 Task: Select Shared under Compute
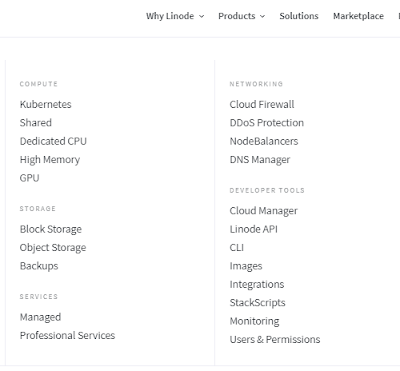(36, 123)
